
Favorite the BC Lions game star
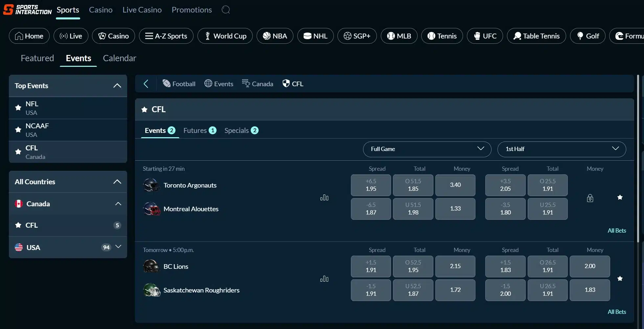point(620,279)
